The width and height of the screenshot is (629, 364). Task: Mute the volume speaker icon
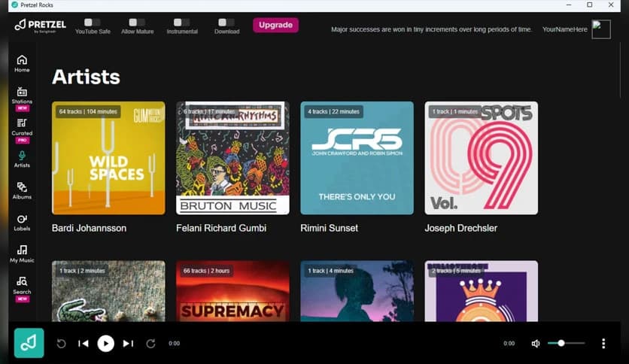pyautogui.click(x=536, y=344)
